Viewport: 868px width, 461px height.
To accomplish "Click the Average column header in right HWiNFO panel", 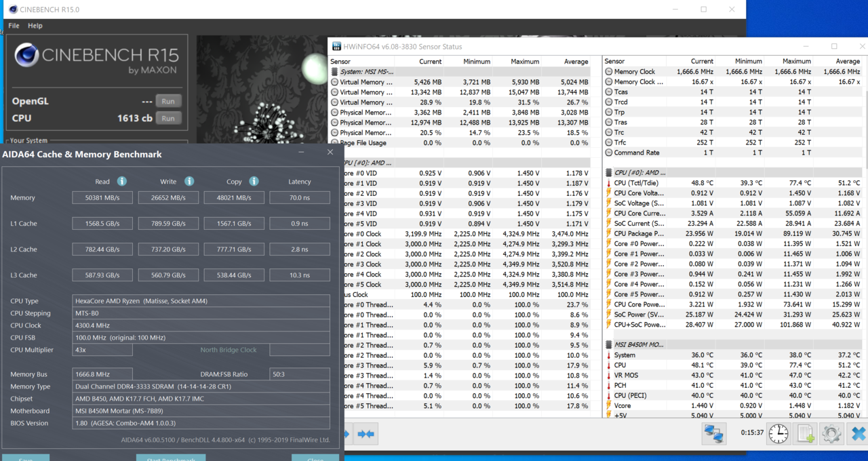I will tap(837, 61).
